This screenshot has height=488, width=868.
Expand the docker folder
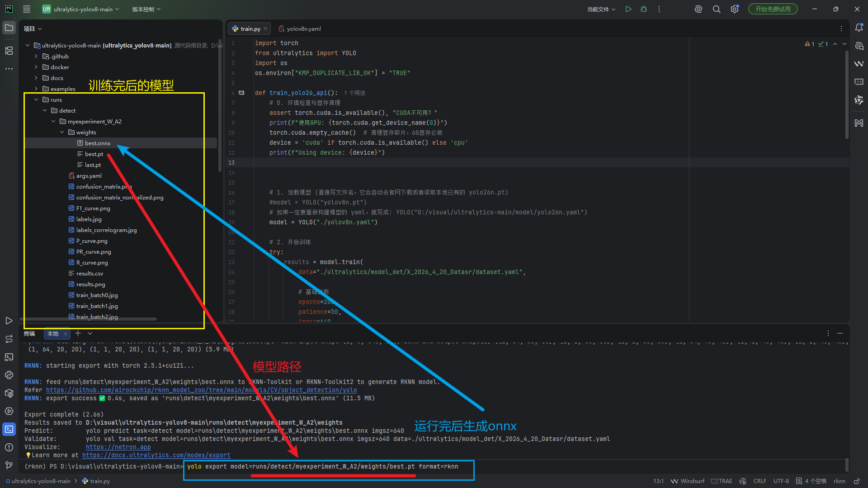36,67
